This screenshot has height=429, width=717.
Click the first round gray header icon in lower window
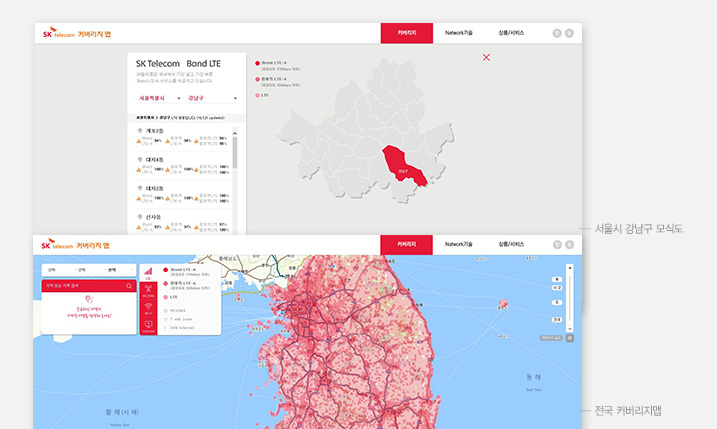(557, 245)
